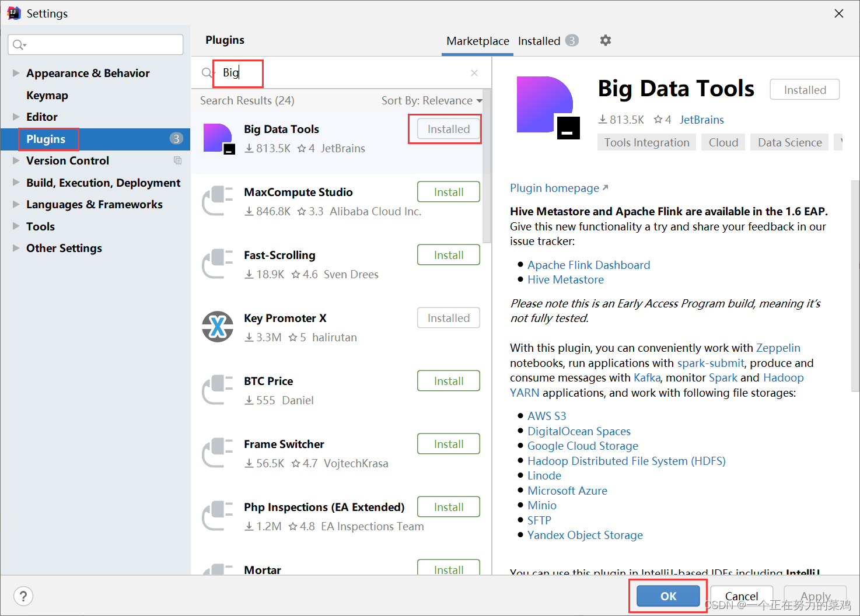The image size is (860, 616).
Task: Open the Sort By Relevance dropdown
Action: click(x=432, y=101)
